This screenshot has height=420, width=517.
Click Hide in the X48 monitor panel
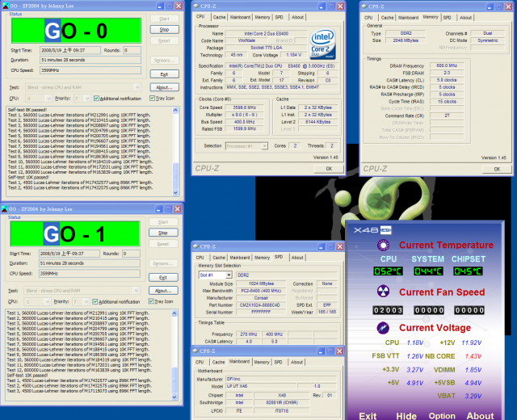tap(406, 416)
